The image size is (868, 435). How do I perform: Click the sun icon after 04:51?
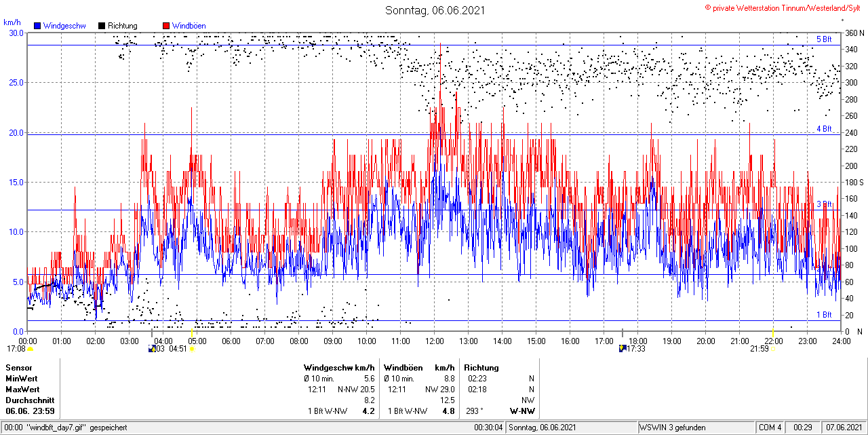click(192, 349)
